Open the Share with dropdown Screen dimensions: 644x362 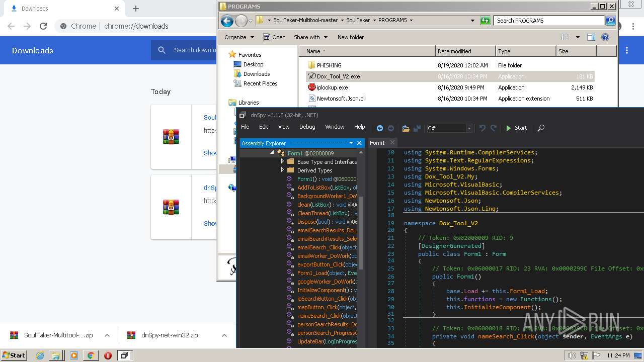[310, 37]
